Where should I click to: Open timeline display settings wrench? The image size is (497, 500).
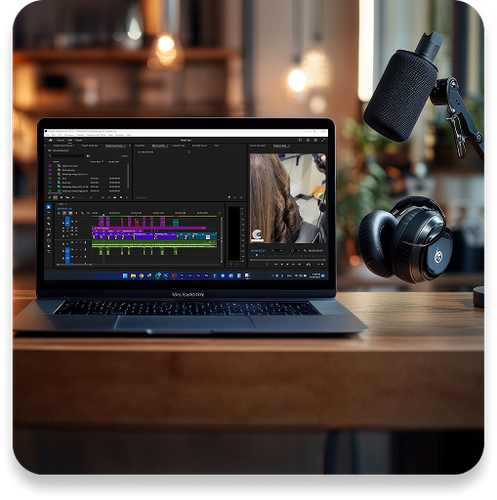[83, 213]
